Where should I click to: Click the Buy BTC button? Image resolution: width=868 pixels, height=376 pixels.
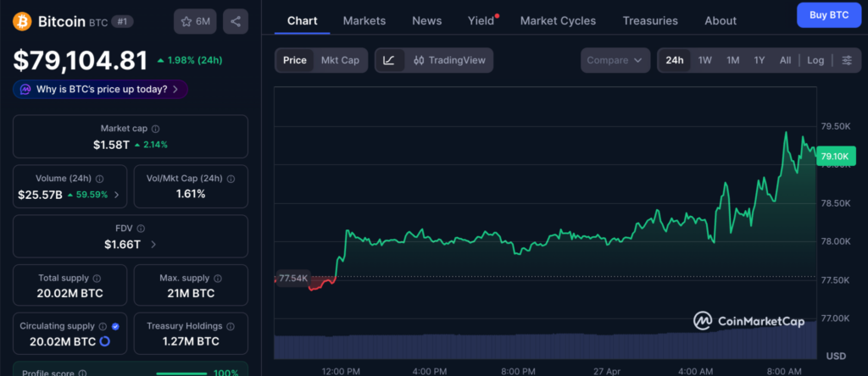[827, 15]
